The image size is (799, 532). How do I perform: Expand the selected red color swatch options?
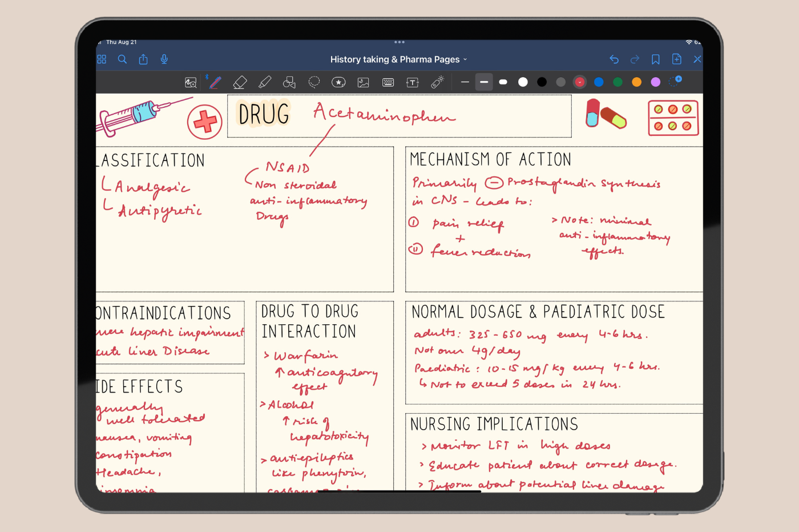580,82
